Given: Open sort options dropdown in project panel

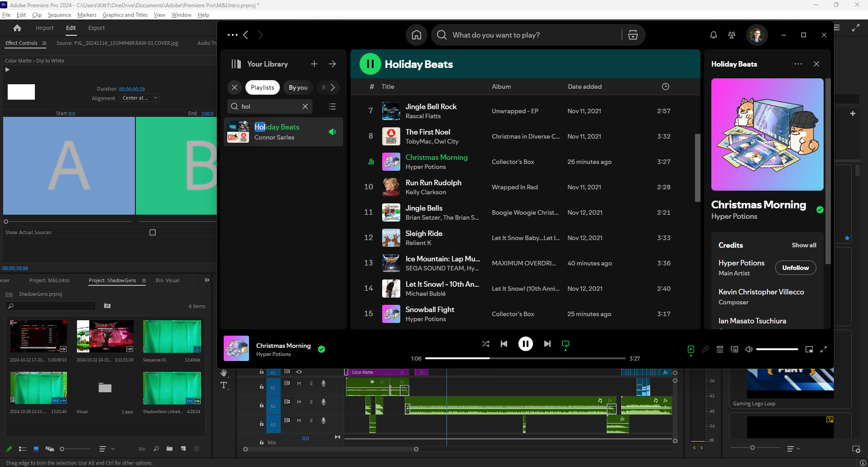Looking at the screenshot, I should [x=107, y=449].
